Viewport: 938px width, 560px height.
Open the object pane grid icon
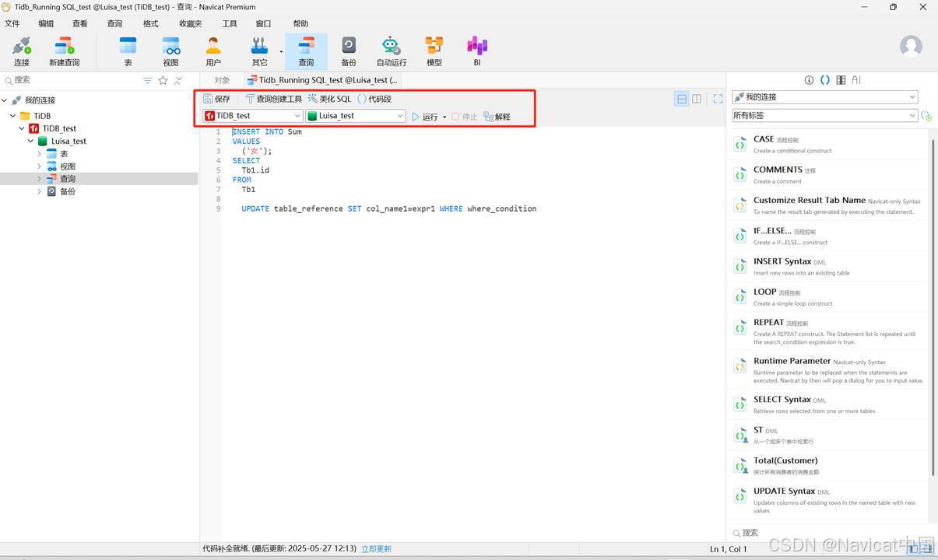pyautogui.click(x=841, y=80)
